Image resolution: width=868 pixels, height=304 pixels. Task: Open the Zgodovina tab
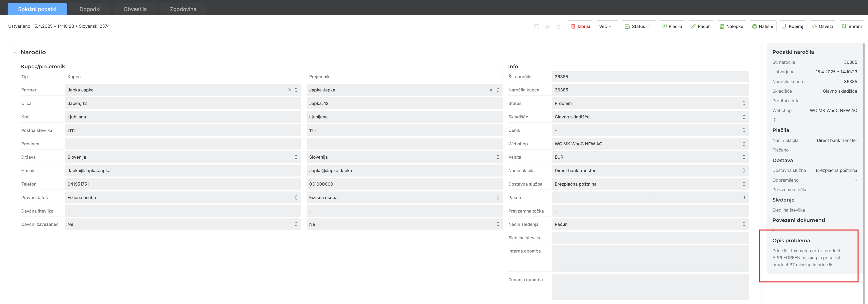click(183, 9)
